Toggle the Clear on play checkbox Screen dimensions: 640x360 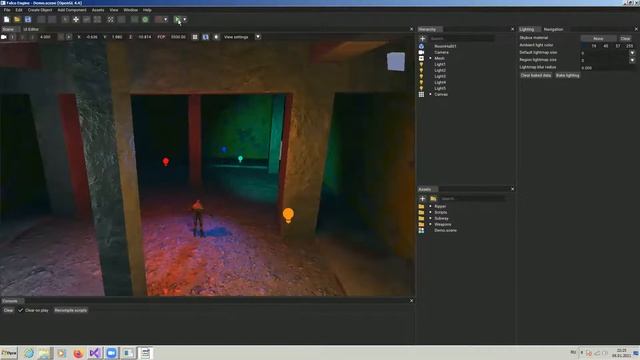click(20, 310)
